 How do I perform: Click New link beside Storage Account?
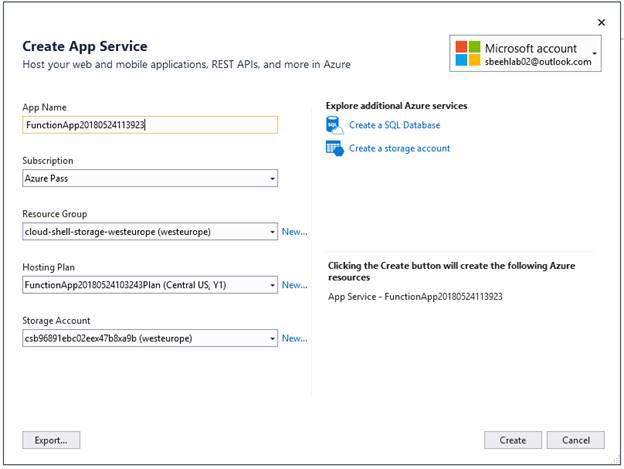click(x=294, y=338)
